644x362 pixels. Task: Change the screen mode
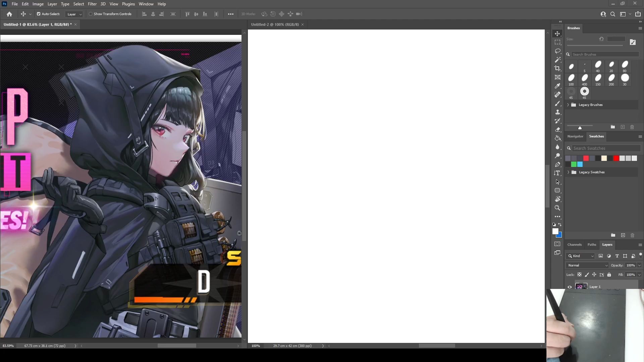point(557,253)
